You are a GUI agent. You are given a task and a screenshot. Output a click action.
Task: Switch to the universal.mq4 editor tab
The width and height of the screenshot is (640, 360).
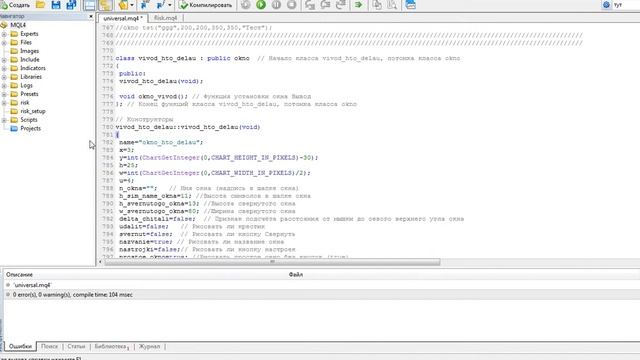pos(122,18)
